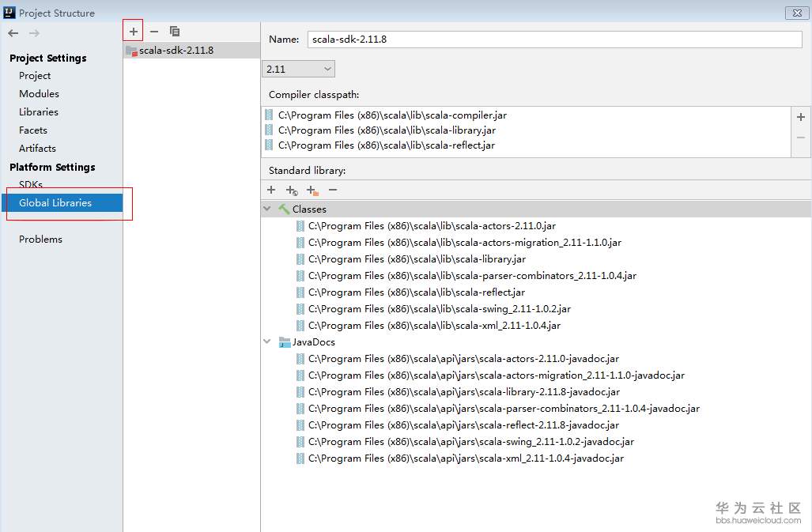Select the Classes tree node label
The height and width of the screenshot is (532, 812).
coord(309,209)
